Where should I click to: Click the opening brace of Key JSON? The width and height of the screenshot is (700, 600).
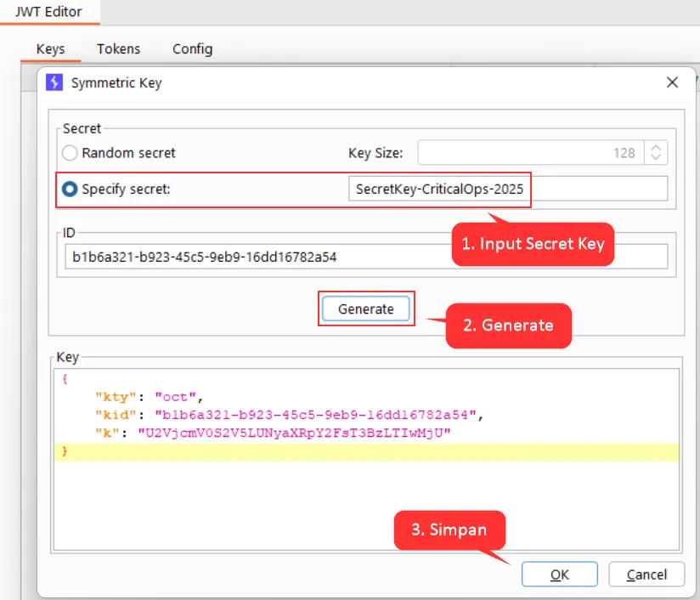(x=65, y=379)
